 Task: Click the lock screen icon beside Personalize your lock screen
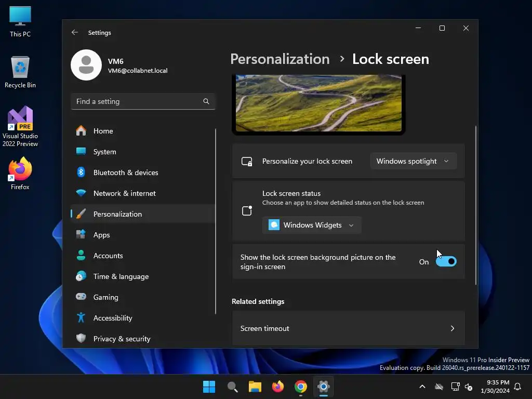point(247,161)
